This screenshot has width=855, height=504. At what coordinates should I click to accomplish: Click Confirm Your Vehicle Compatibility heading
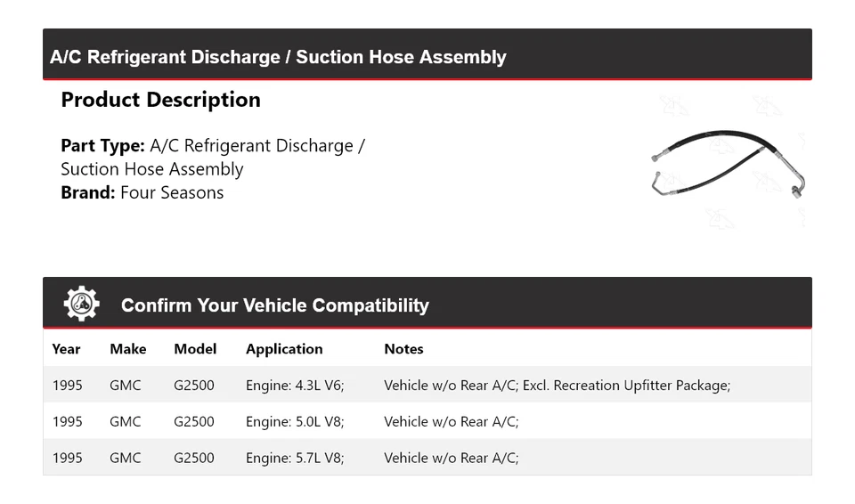coord(274,305)
